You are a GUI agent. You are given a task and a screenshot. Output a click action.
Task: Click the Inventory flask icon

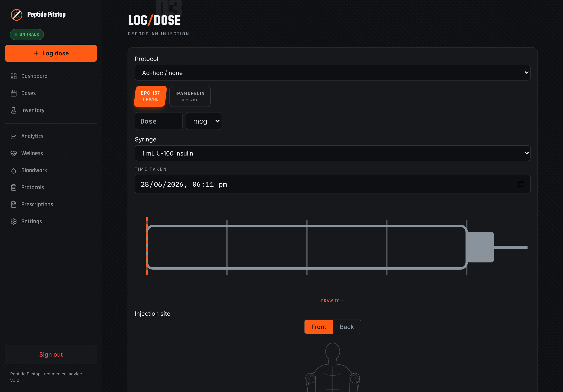(x=14, y=110)
